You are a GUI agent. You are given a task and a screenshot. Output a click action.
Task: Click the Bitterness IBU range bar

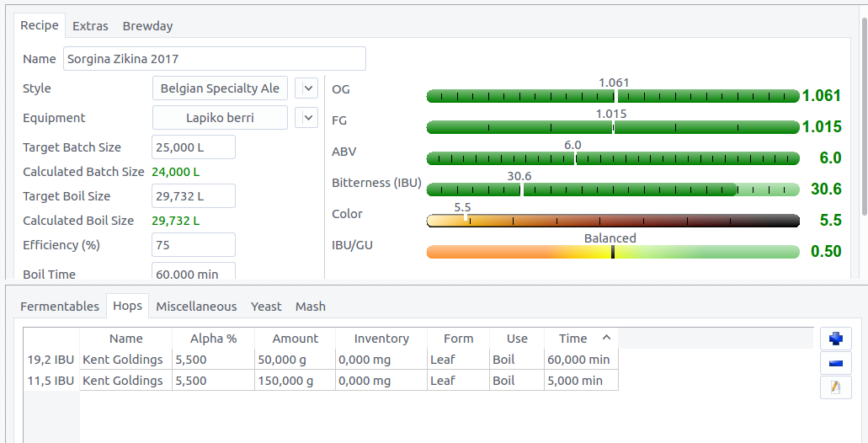point(612,189)
